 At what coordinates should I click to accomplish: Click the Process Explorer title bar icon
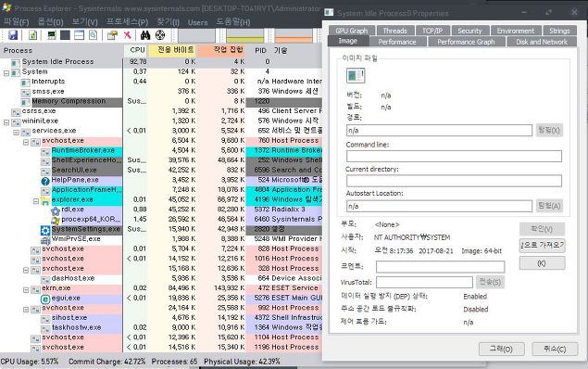[x=6, y=7]
